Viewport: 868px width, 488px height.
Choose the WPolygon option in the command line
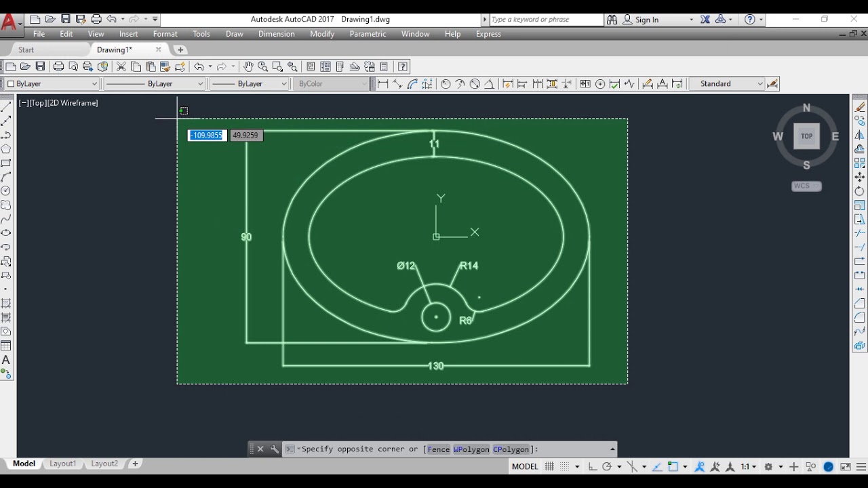(471, 449)
